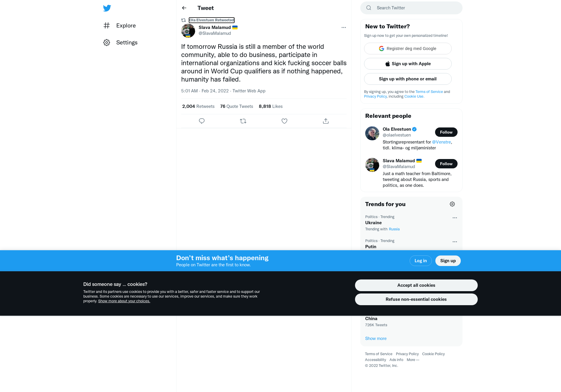The height and width of the screenshot is (392, 561).
Task: Open Slava Malamud's profile avatar on tweet
Action: click(x=188, y=30)
